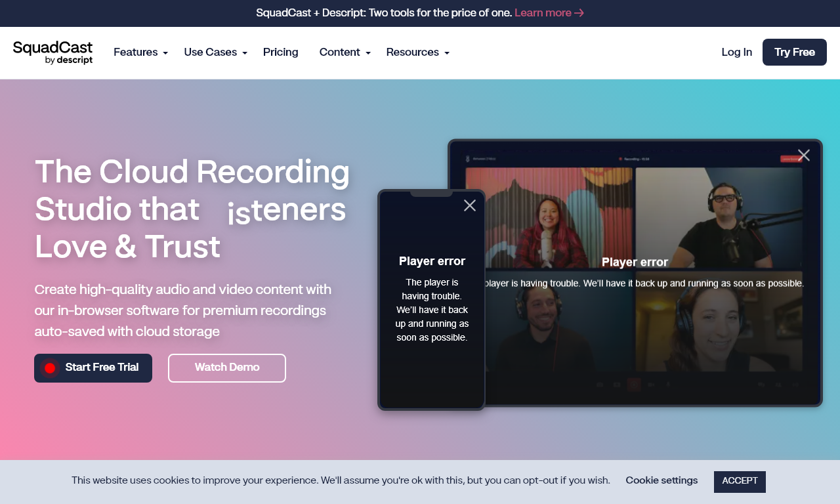
Task: Expand the Features dropdown arrow
Action: (165, 53)
